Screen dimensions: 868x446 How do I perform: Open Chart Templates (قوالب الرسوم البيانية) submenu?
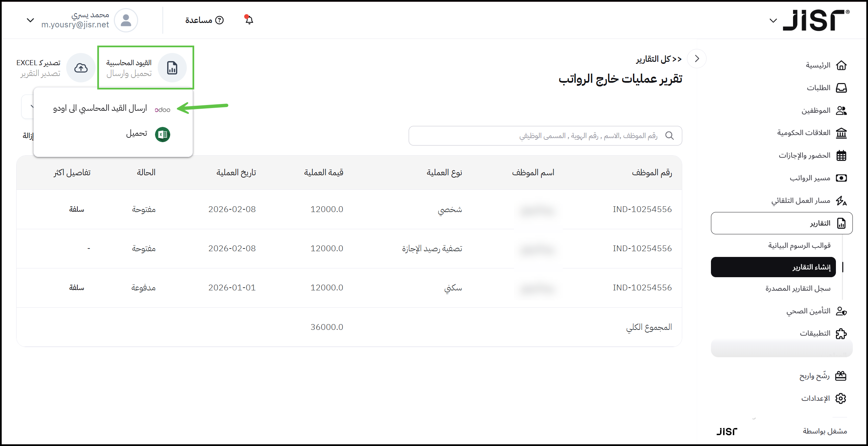pos(799,245)
